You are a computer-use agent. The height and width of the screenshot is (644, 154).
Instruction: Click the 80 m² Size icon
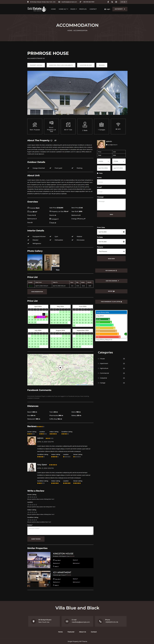pos(68,124)
